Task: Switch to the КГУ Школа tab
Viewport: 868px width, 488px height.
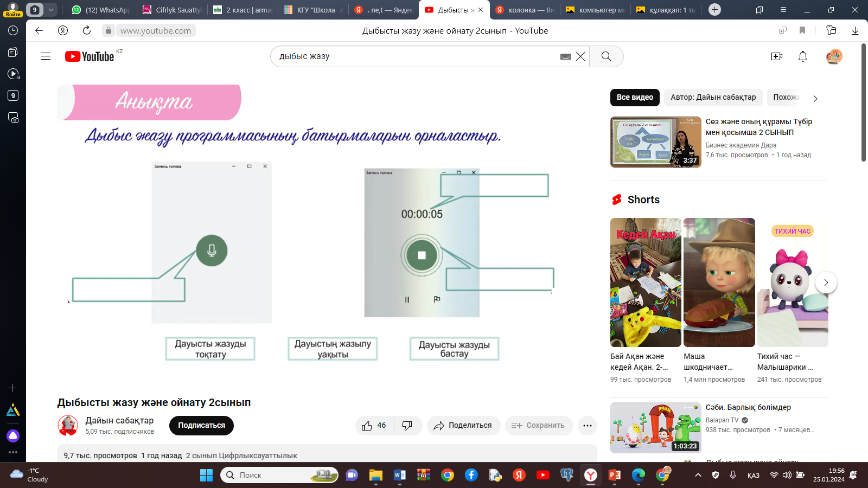Action: (x=312, y=10)
